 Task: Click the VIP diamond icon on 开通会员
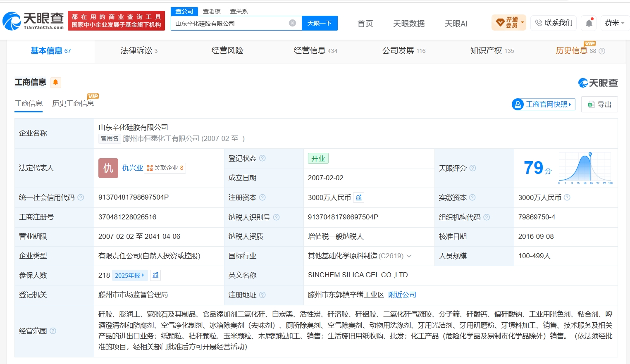(x=500, y=22)
